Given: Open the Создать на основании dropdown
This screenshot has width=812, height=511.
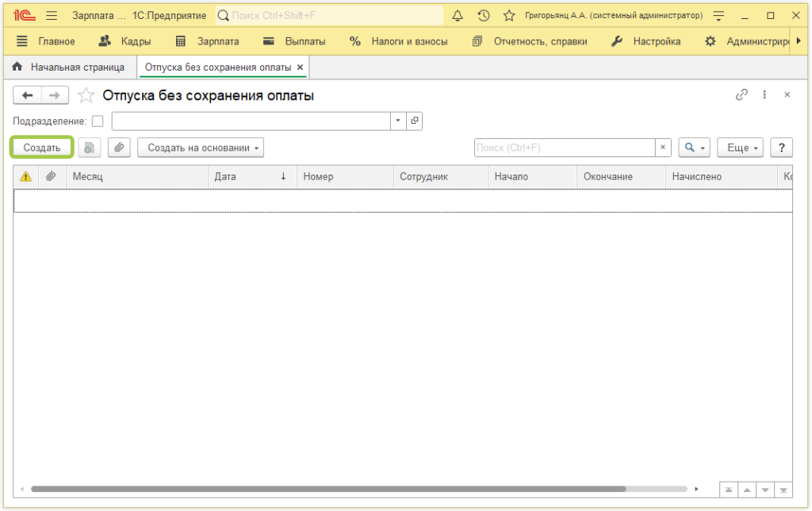Looking at the screenshot, I should tap(201, 148).
